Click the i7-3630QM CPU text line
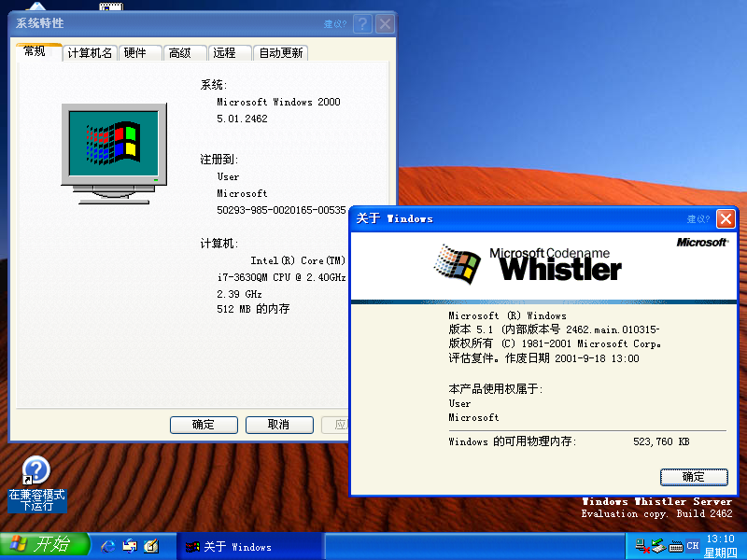747x560 pixels. click(281, 277)
